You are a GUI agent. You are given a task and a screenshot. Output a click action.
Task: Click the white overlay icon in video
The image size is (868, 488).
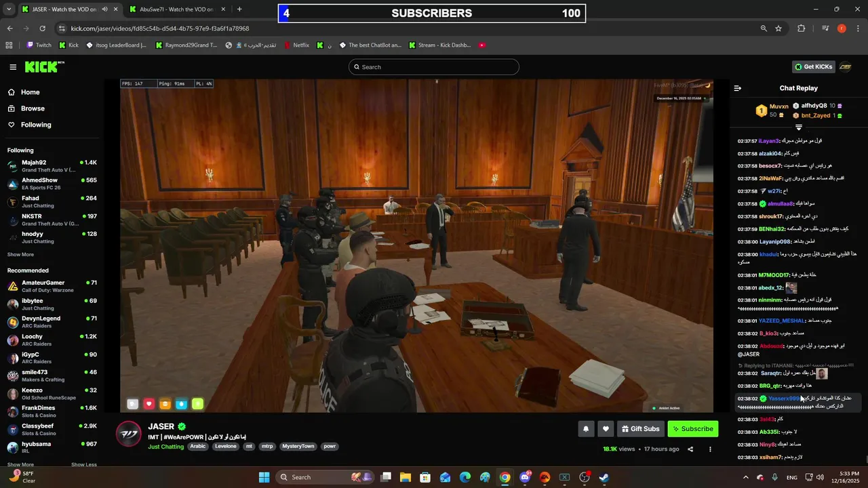(x=133, y=404)
